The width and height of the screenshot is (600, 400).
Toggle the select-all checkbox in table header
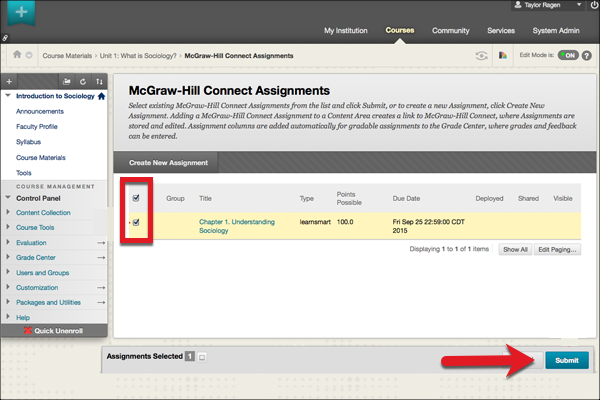[x=137, y=198]
